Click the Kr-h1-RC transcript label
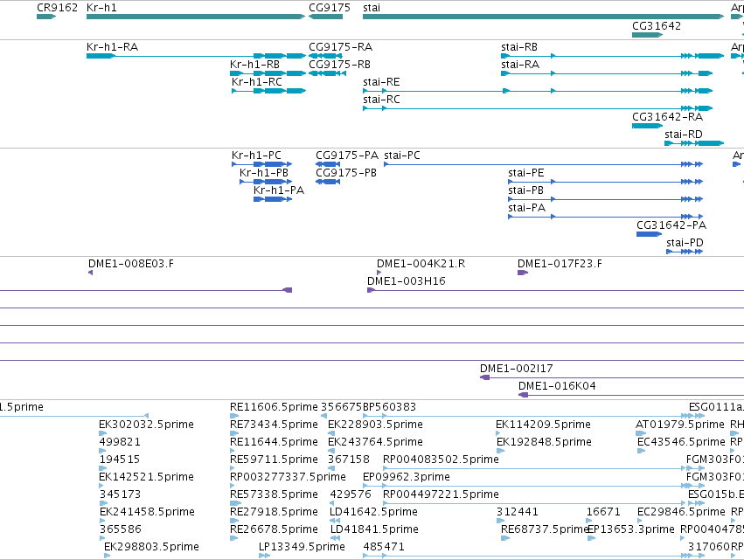Image resolution: width=744 pixels, height=560 pixels. [257, 82]
